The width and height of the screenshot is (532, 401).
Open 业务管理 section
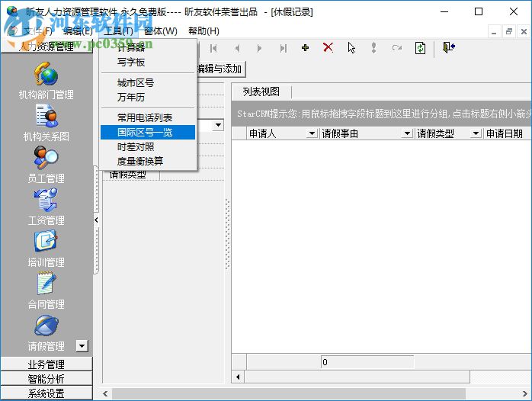(46, 364)
